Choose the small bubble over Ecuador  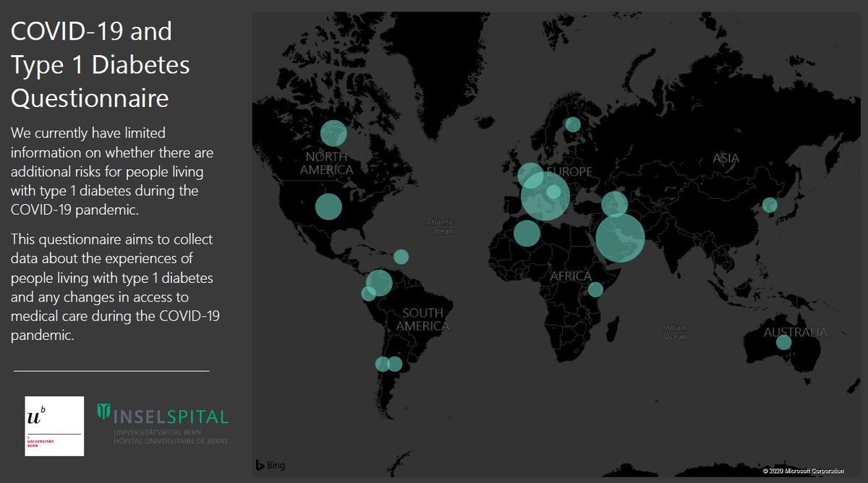click(368, 294)
